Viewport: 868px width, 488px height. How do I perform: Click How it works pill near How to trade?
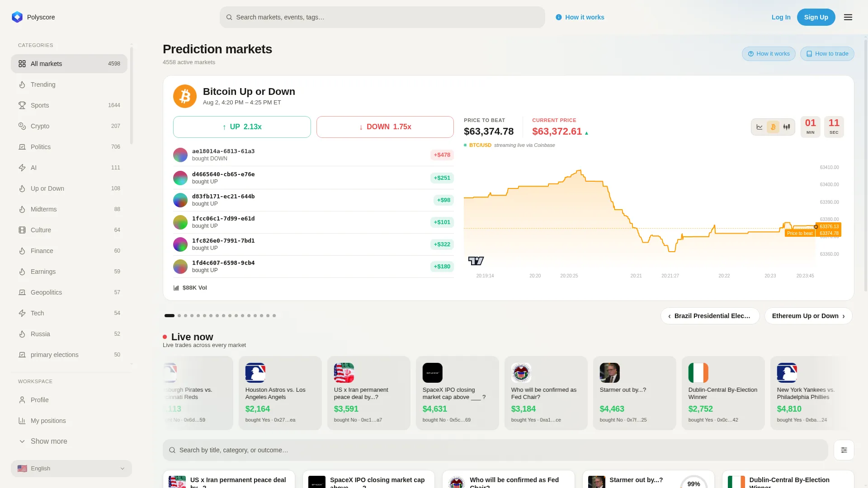(x=769, y=54)
